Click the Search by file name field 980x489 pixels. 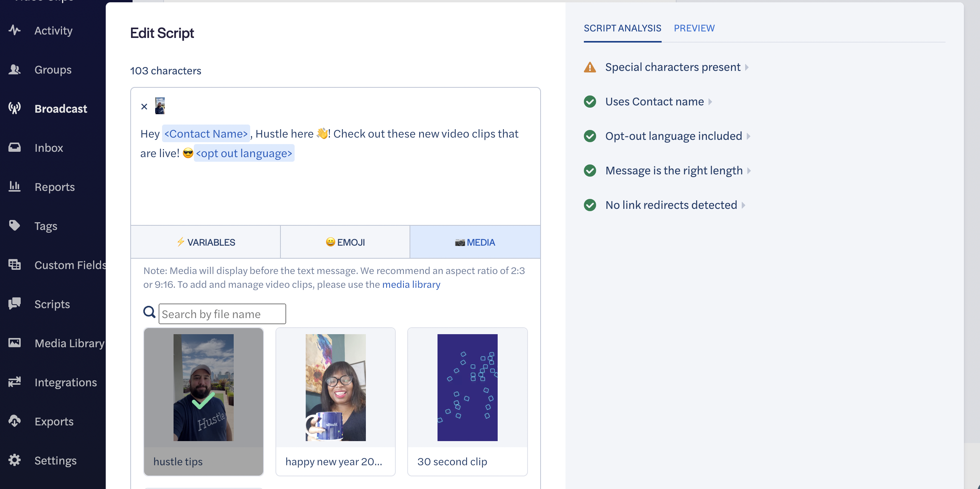(x=222, y=314)
